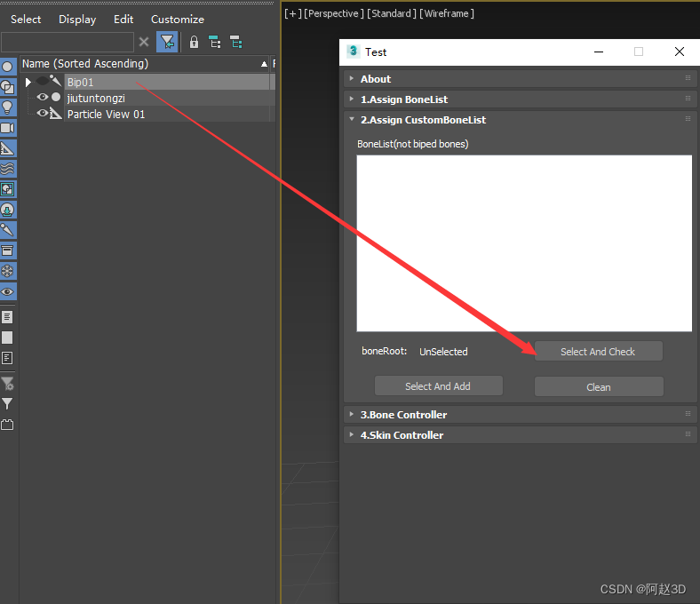Click inside the BoneList white list box
Viewport: 700px width, 604px height.
[524, 243]
